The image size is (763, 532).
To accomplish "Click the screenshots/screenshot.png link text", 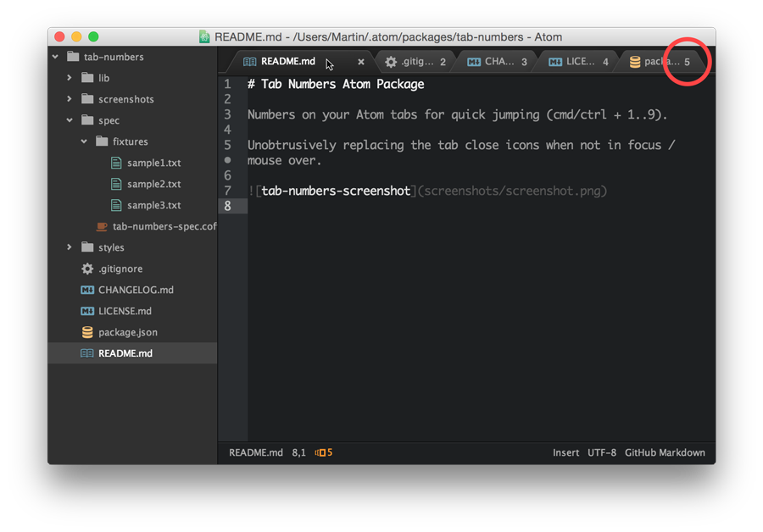I will tap(512, 191).
